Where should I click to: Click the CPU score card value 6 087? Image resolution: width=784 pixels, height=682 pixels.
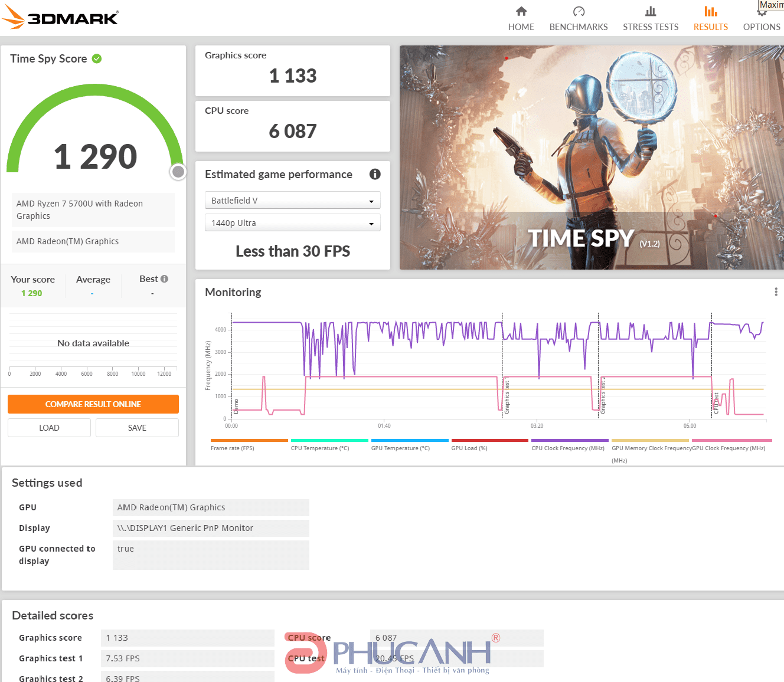(x=293, y=131)
